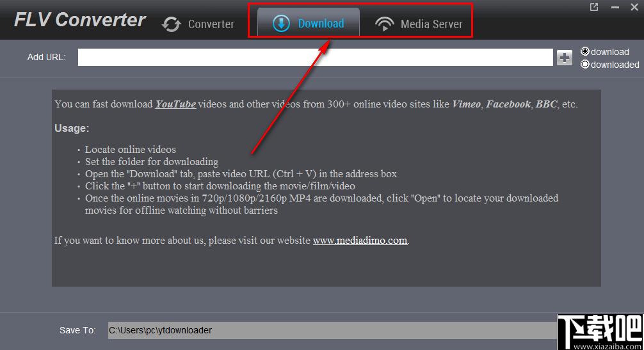This screenshot has width=644, height=350.
Task: Focus the Add URL input field
Action: click(x=315, y=58)
